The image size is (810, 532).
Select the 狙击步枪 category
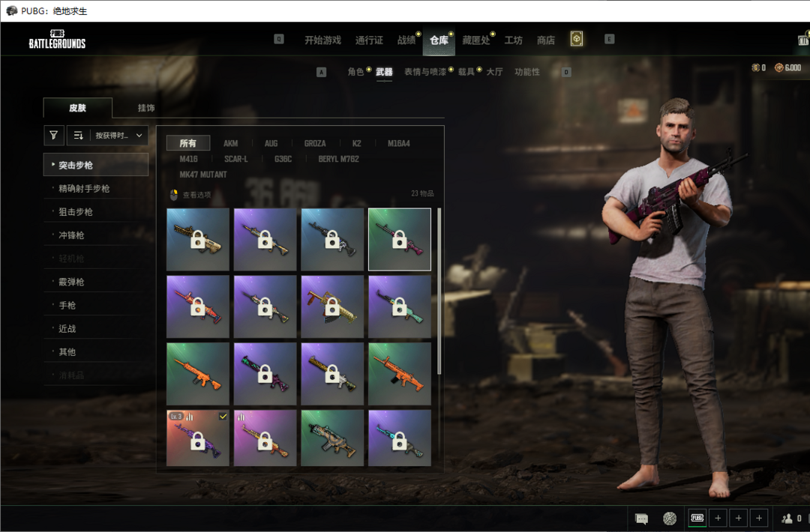click(96, 211)
